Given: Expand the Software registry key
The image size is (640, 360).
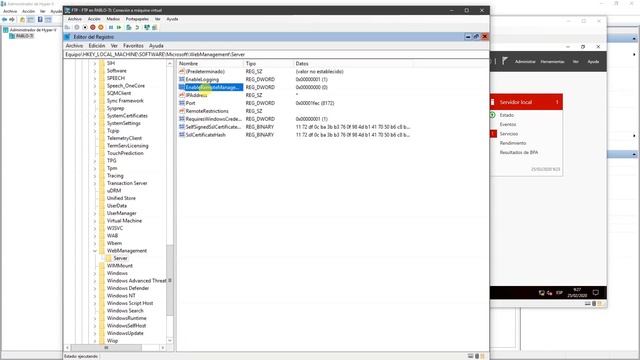Looking at the screenshot, I should point(95,71).
